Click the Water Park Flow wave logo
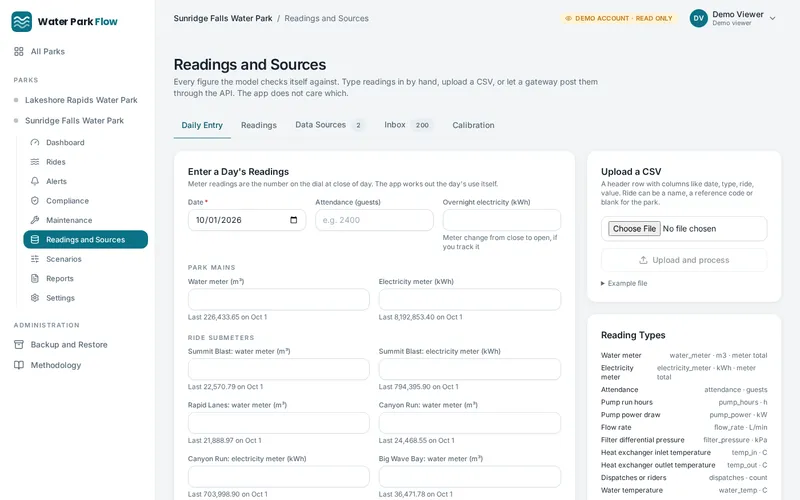This screenshot has height=500, width=800. click(21, 21)
